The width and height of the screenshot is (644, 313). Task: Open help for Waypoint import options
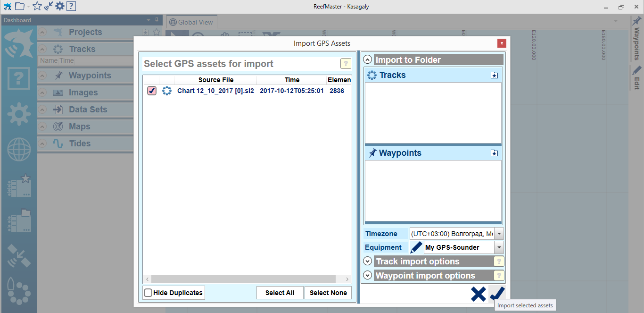499,276
